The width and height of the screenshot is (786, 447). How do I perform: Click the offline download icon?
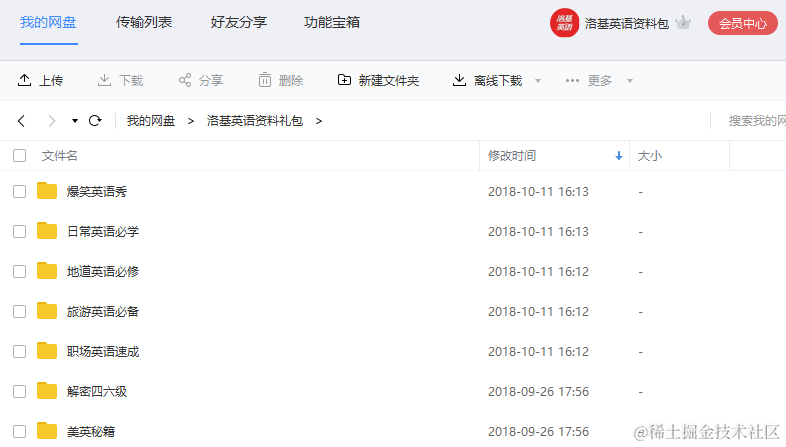pyautogui.click(x=459, y=80)
